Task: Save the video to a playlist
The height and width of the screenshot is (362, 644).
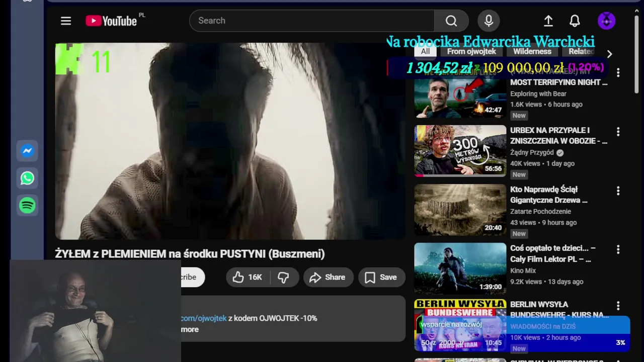Action: (x=381, y=277)
